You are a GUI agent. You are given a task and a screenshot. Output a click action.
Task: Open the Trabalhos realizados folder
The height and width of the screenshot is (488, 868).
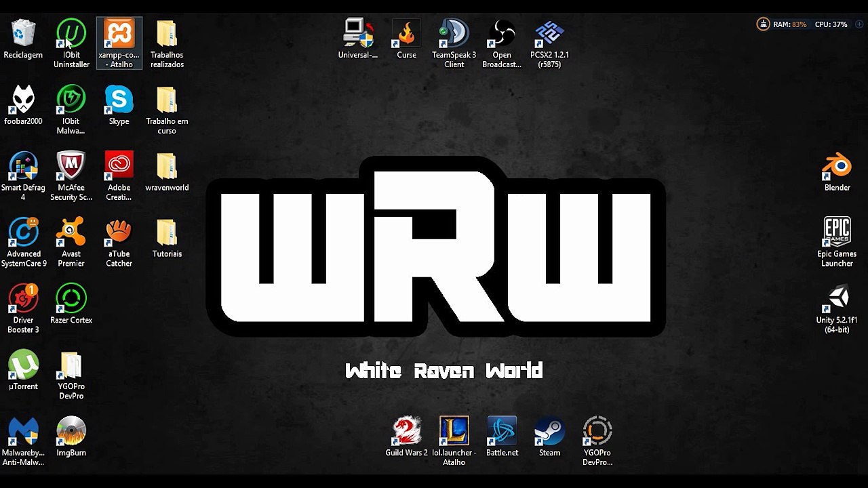pos(167,44)
